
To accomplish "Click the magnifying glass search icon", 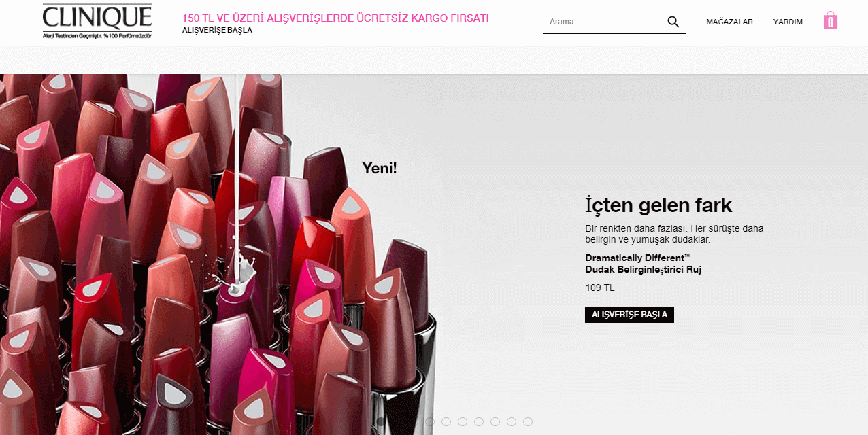I will point(673,22).
